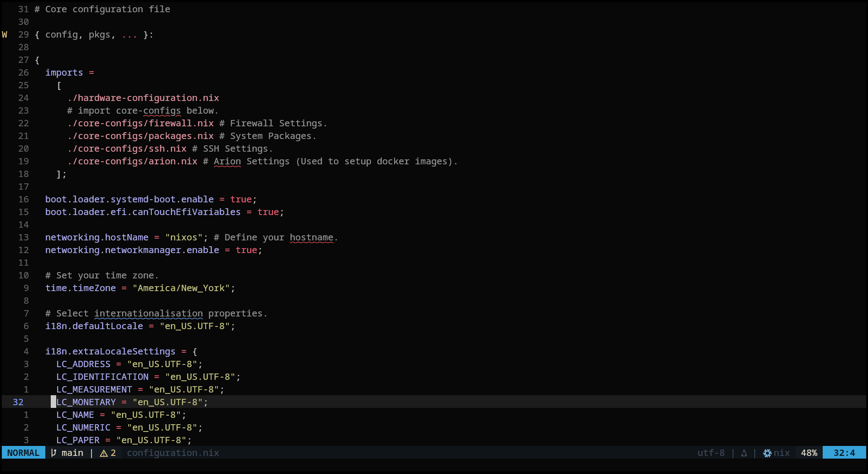This screenshot has height=474, width=868.
Task: Click the underlined word internationalisation
Action: coord(148,314)
